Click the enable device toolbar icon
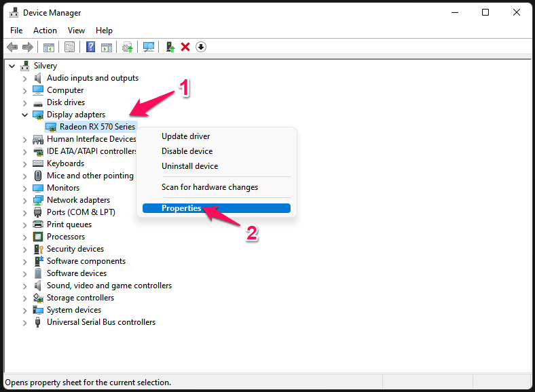Image resolution: width=535 pixels, height=392 pixels. (170, 47)
